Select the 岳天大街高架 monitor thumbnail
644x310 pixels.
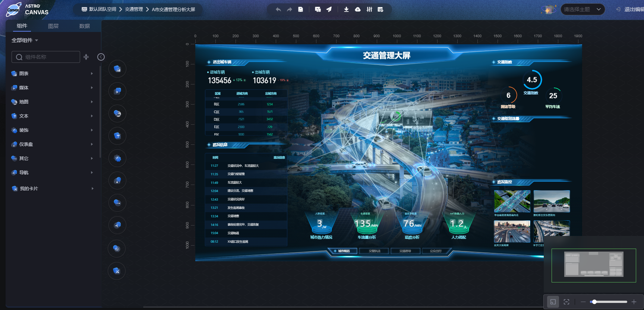pos(512,231)
